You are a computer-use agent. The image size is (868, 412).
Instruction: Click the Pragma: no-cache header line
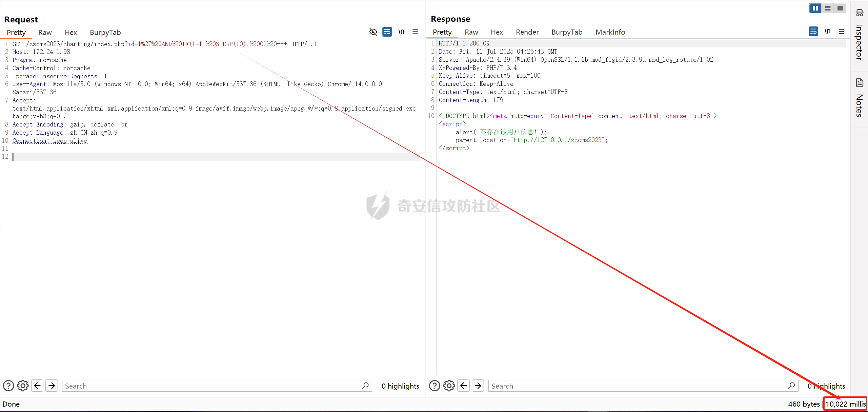(x=40, y=60)
